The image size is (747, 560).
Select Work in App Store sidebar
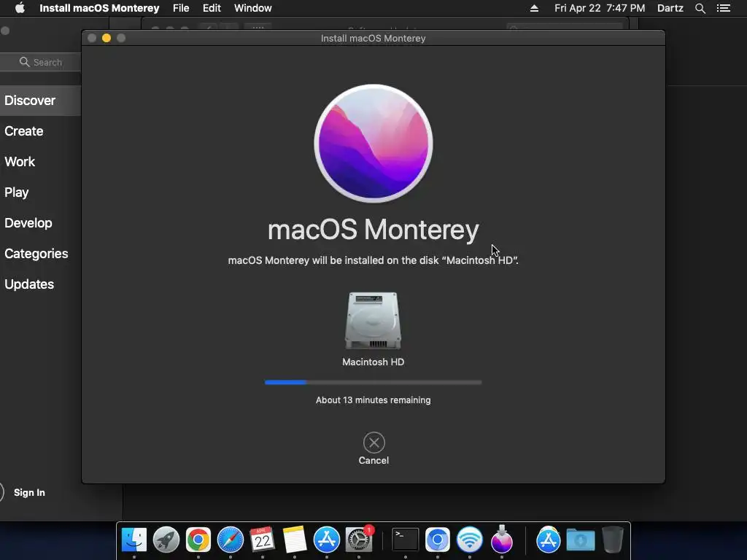[20, 161]
